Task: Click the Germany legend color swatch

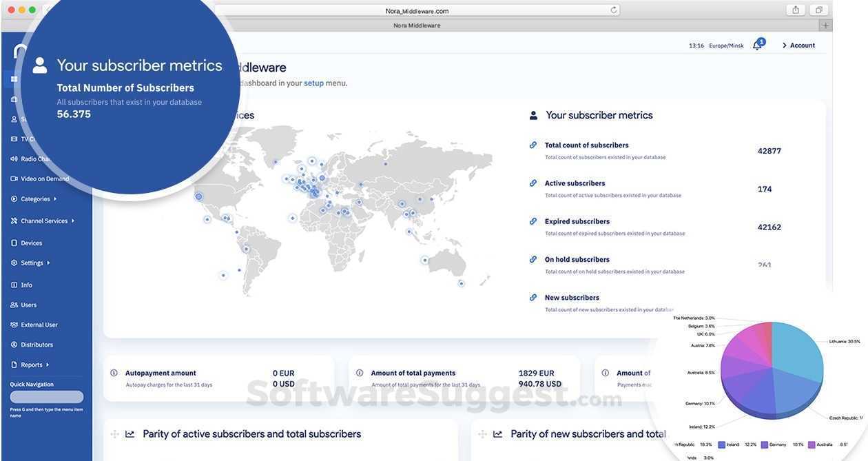Action: (765, 445)
